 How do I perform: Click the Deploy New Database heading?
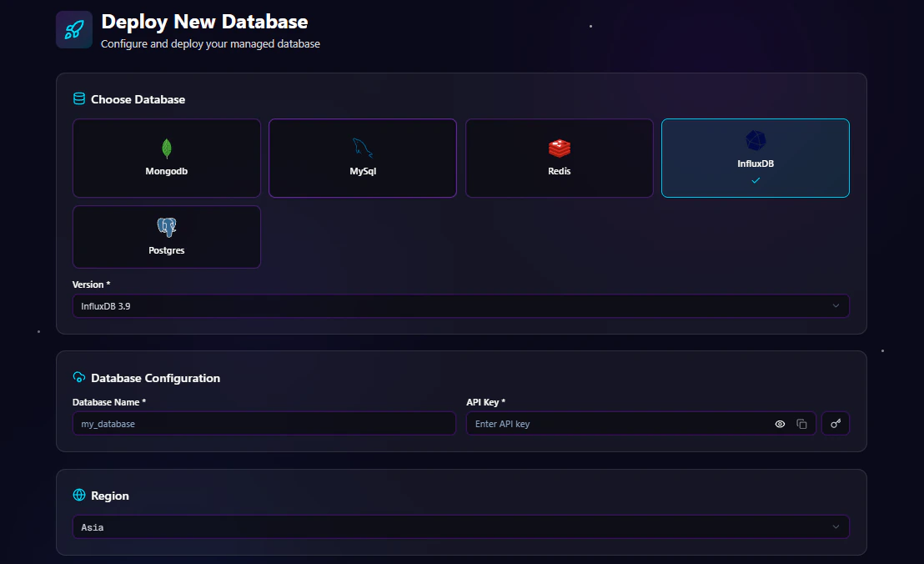(x=204, y=22)
